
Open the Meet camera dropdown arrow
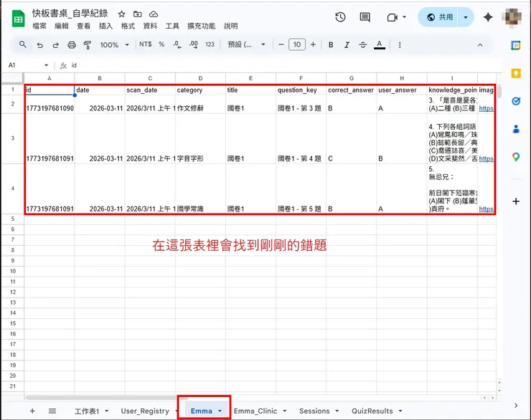404,17
